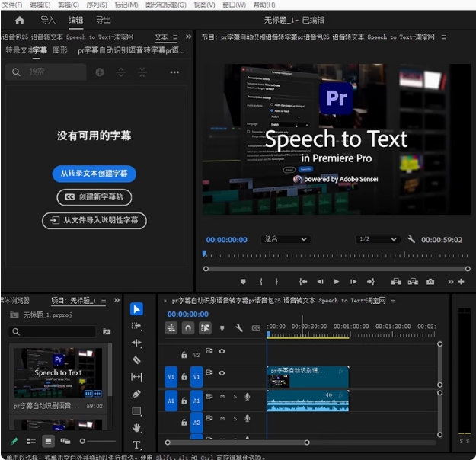Open the zoom level dropdown 适合
The width and height of the screenshot is (476, 460).
tap(286, 239)
